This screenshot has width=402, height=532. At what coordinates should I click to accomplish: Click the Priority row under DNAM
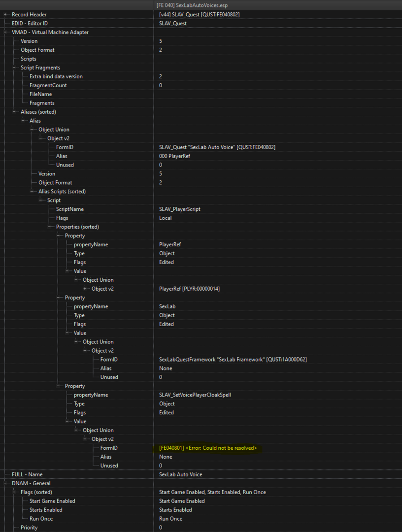[29, 527]
